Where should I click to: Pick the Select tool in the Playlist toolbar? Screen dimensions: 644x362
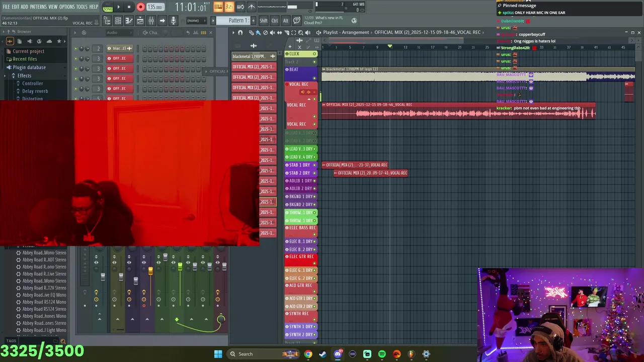click(294, 33)
